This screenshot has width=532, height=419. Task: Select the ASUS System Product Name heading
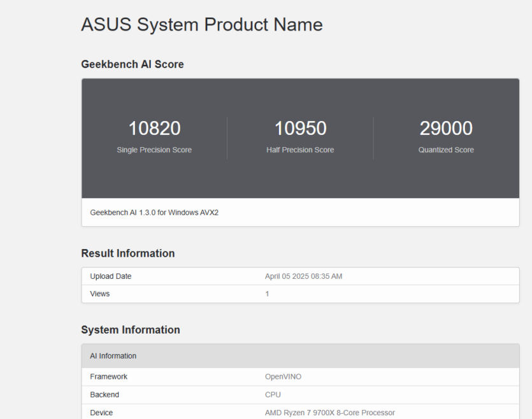point(202,25)
